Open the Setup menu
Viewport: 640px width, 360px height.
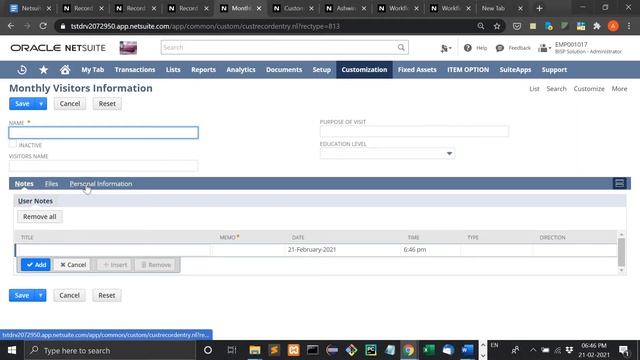tap(322, 70)
